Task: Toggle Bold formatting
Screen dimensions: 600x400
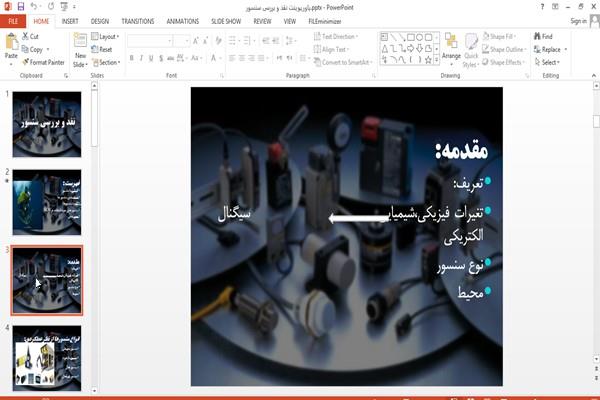Action: 132,58
